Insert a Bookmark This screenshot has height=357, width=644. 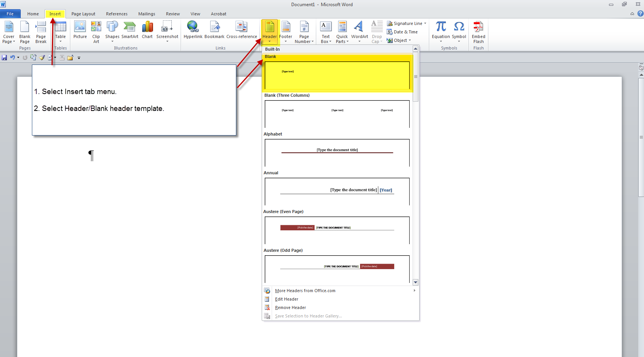(x=214, y=30)
